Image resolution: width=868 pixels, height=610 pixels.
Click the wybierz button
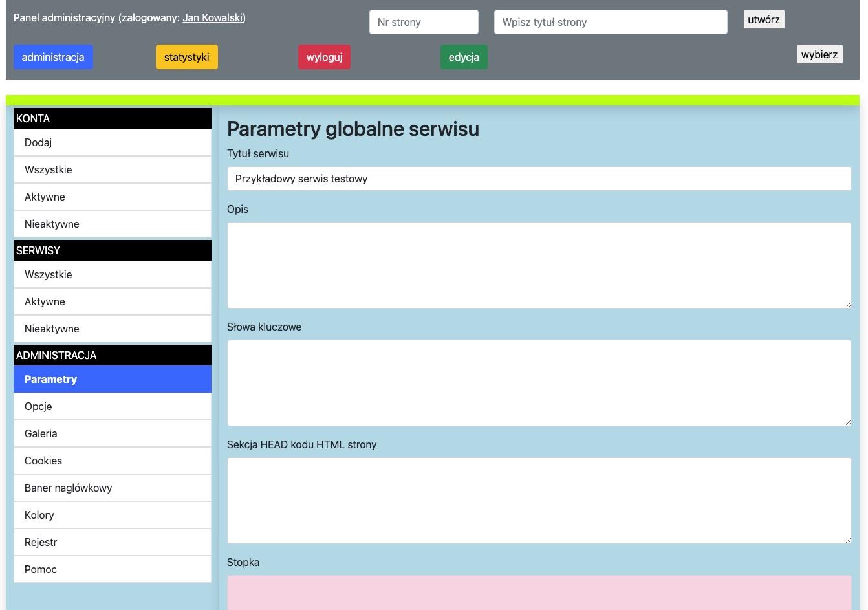pos(819,54)
